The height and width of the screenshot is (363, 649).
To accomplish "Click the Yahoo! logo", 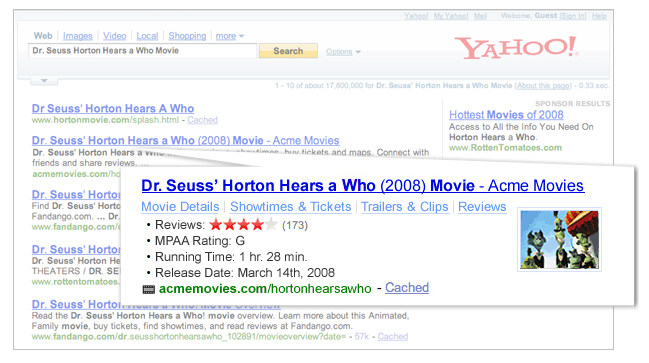I will coord(516,48).
